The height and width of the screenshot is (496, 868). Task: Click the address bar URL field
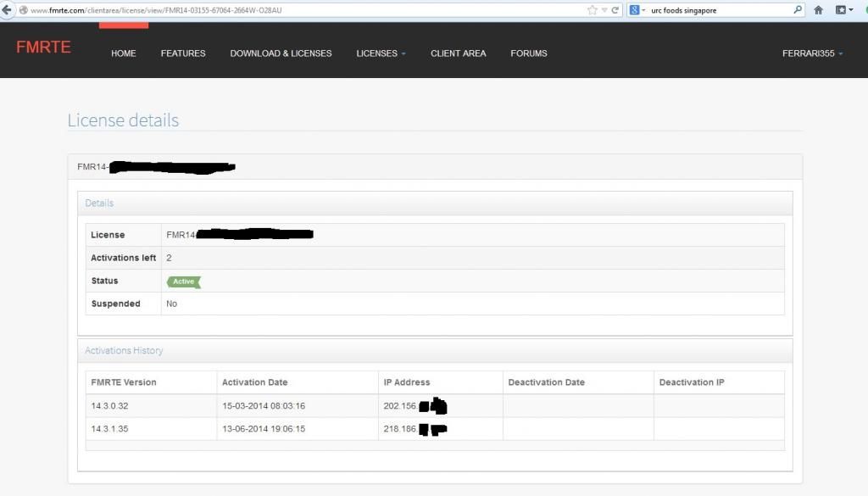coord(297,10)
